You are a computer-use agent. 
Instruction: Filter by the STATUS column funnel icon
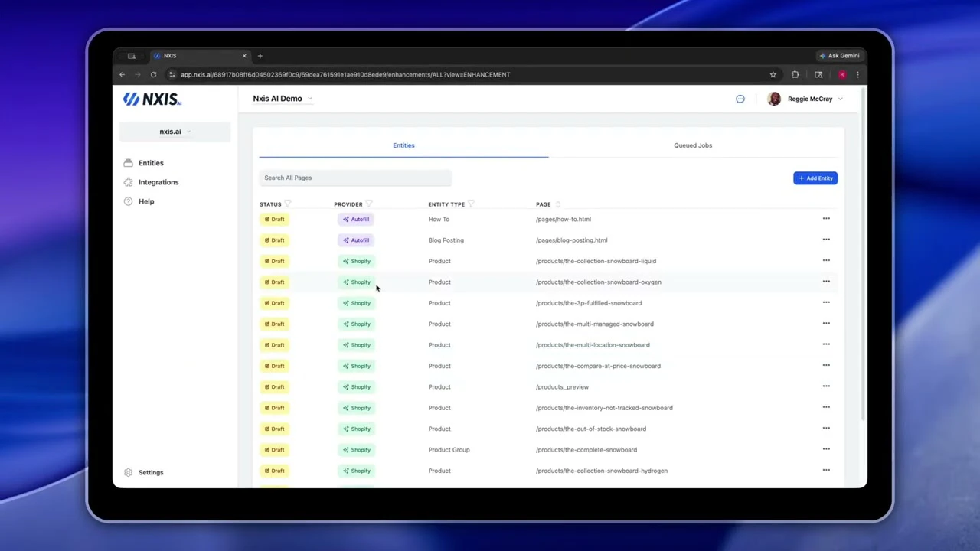tap(288, 204)
